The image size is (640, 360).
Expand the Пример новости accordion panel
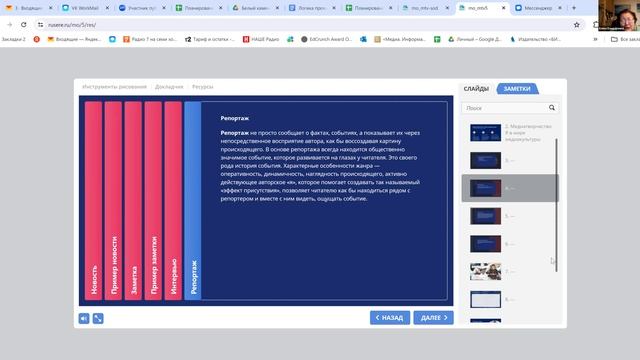coord(113,200)
